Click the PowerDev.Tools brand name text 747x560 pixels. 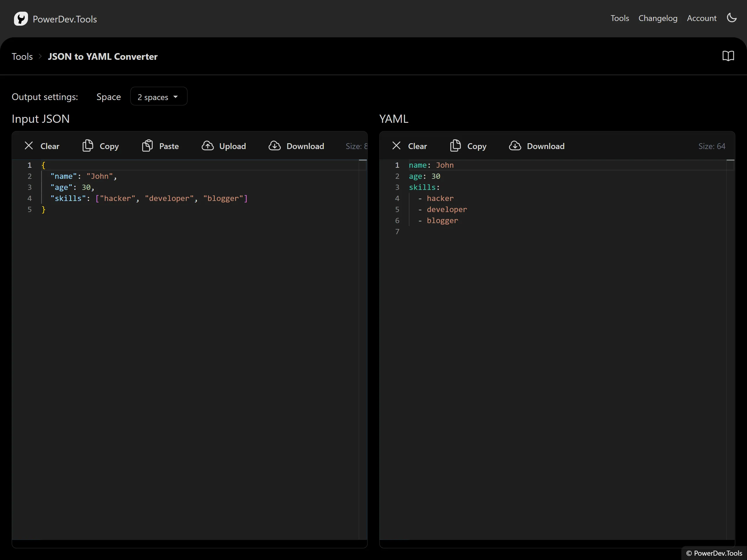pyautogui.click(x=65, y=19)
